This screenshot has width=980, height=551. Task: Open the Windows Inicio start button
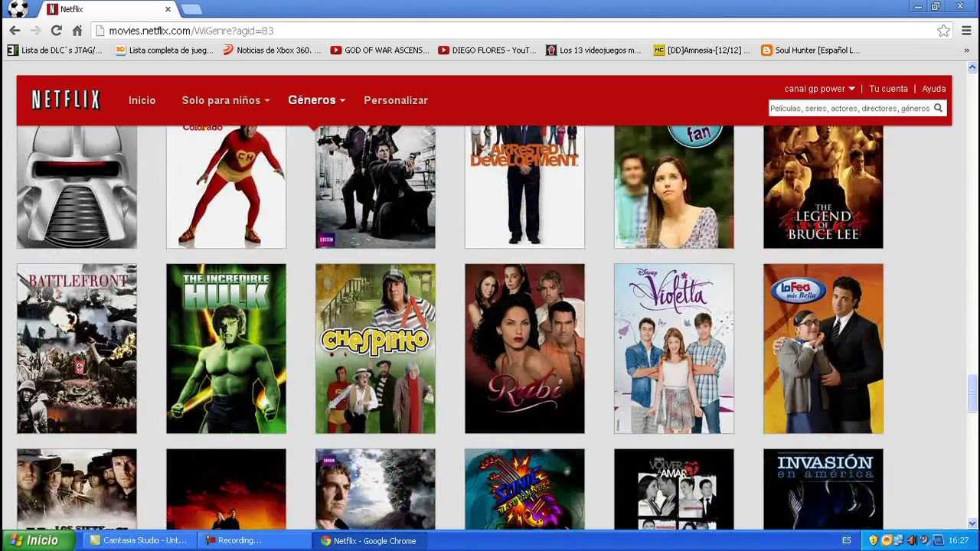38,540
